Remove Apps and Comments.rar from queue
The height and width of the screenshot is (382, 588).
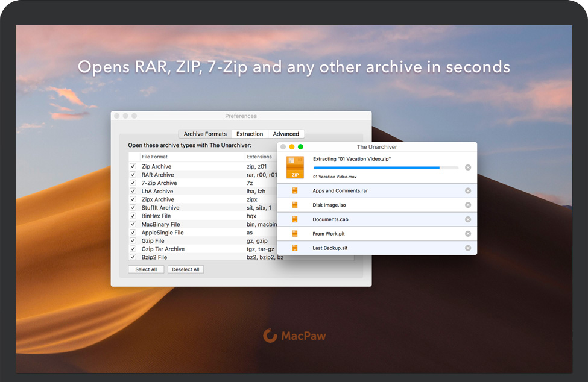pyautogui.click(x=468, y=191)
